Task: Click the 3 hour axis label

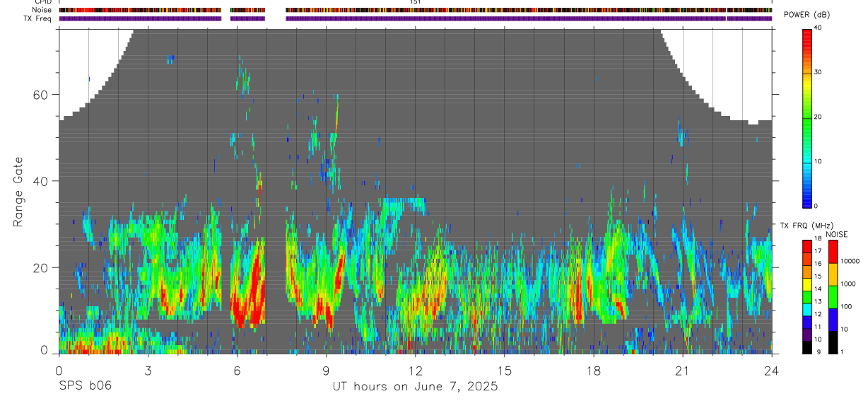Action: [x=148, y=371]
